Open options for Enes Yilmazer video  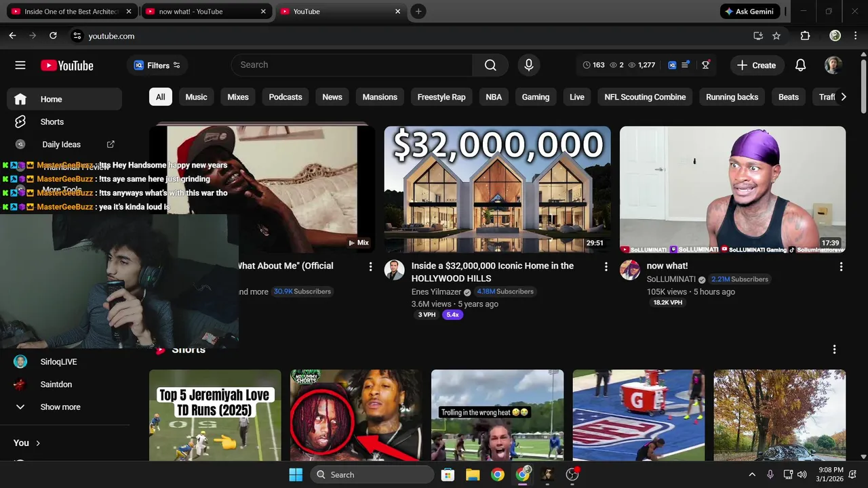tap(606, 267)
